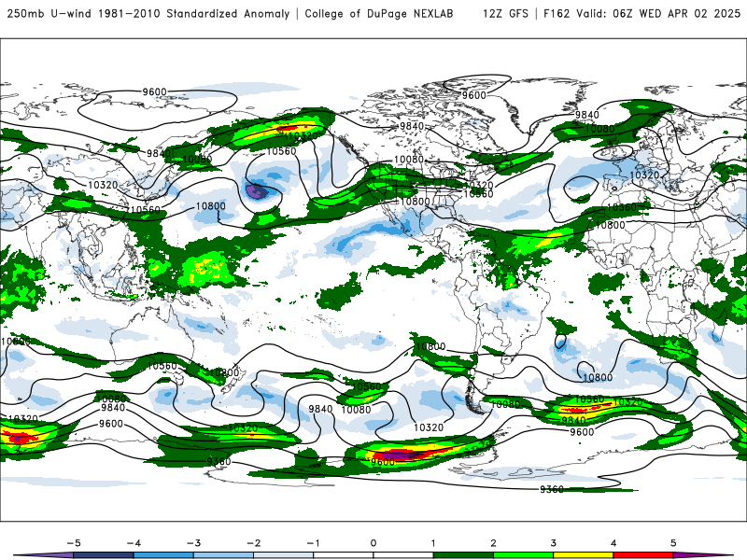Click the 10080 contour label west of Scandinavia
The width and height of the screenshot is (747, 560).
[x=599, y=129]
